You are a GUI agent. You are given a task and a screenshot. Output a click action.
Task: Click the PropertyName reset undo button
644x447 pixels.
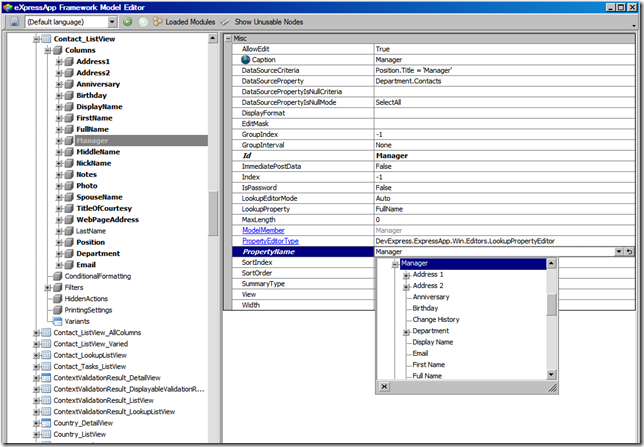tap(629, 251)
